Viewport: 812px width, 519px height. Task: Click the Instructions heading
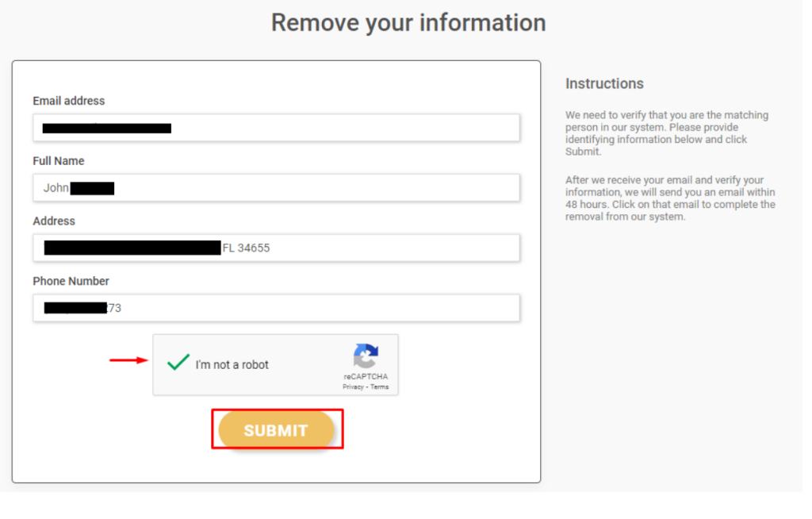pyautogui.click(x=604, y=83)
